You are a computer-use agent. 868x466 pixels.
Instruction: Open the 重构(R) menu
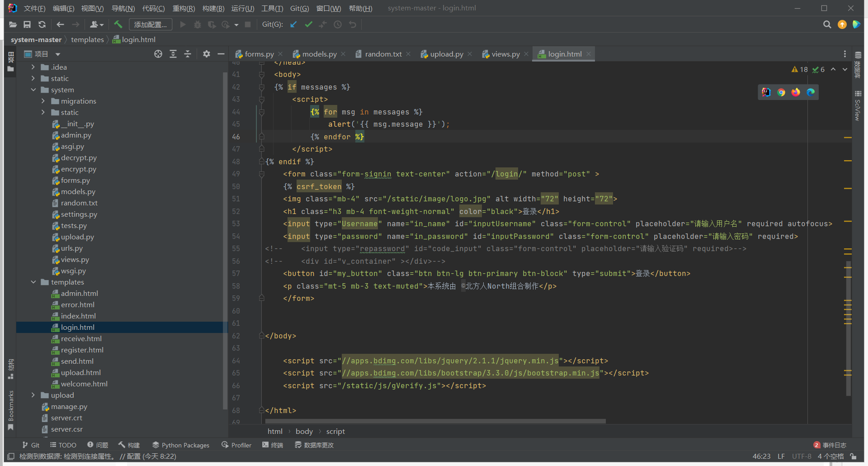click(x=184, y=8)
